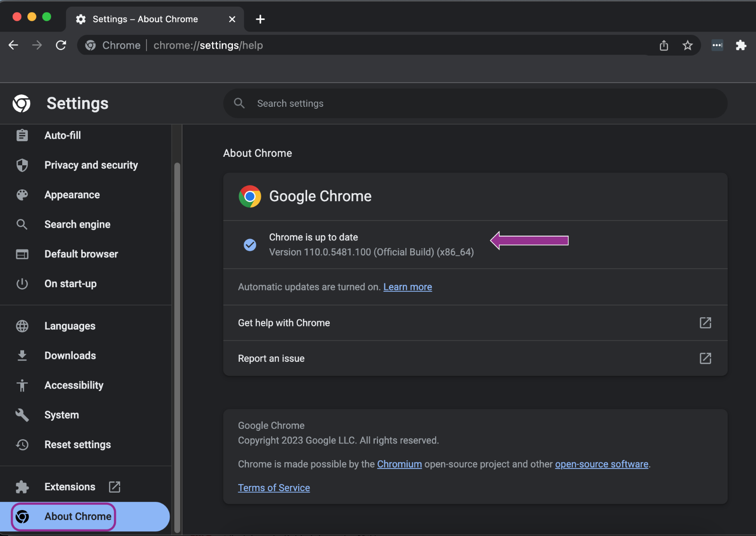Screen dimensions: 756x536
Task: Open the Terms of Service link
Action: point(274,488)
